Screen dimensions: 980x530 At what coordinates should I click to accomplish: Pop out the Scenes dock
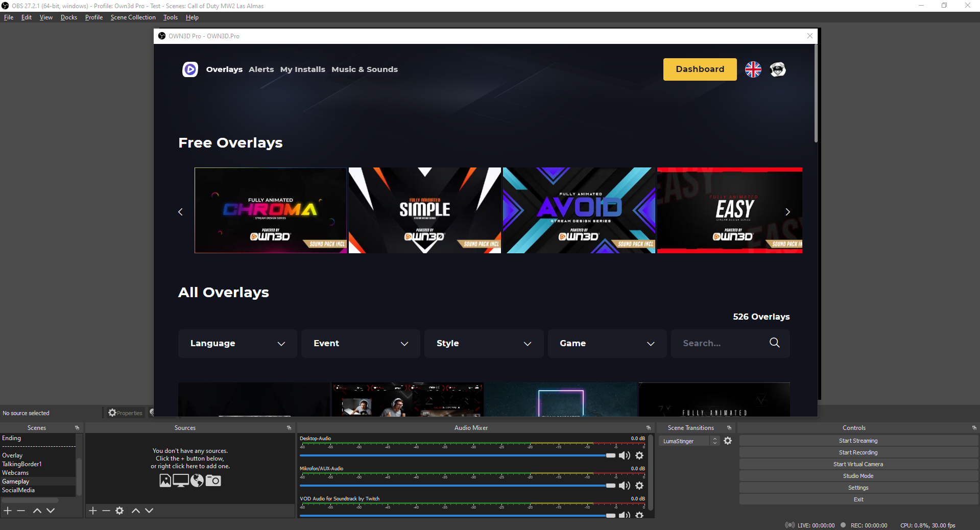tap(77, 428)
